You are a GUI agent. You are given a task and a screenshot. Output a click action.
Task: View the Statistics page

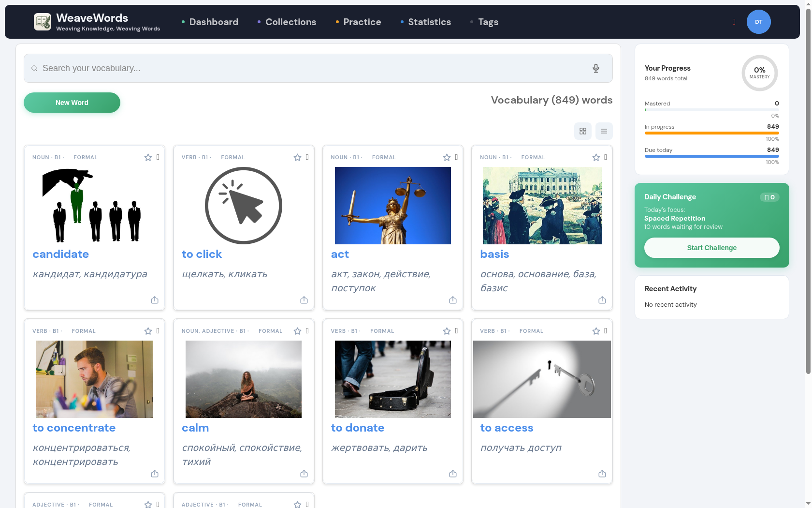(x=426, y=22)
